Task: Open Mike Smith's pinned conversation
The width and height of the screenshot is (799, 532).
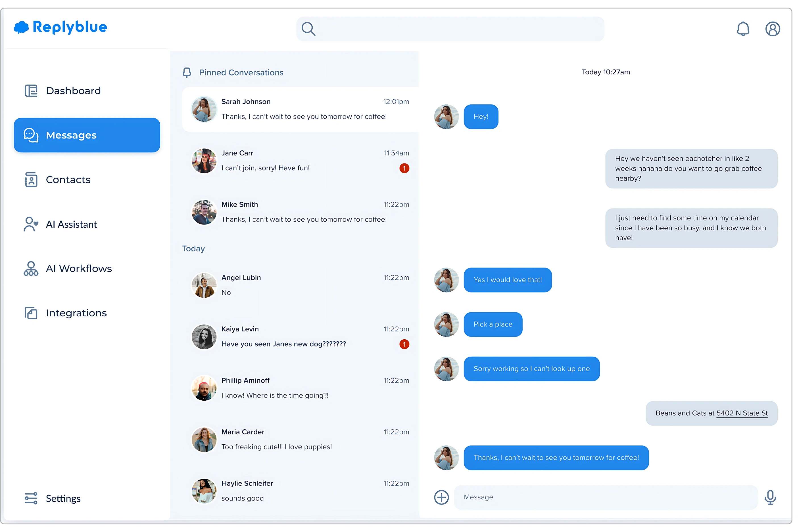Action: [300, 212]
